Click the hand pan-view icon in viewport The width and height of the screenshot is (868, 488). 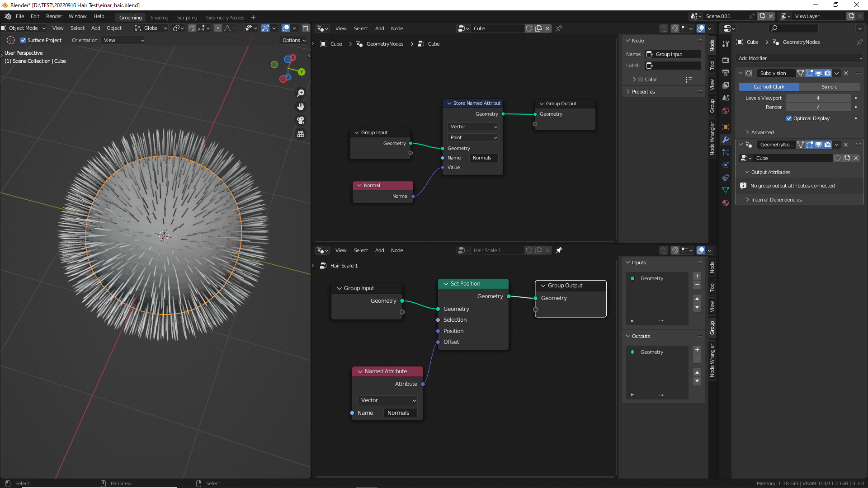[x=301, y=107]
